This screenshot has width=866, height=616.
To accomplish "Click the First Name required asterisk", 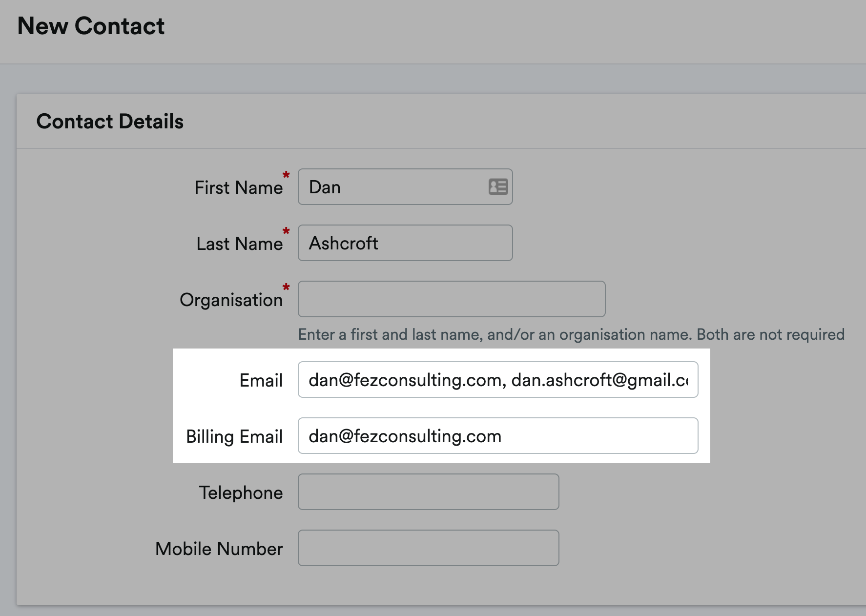I will pos(286,175).
